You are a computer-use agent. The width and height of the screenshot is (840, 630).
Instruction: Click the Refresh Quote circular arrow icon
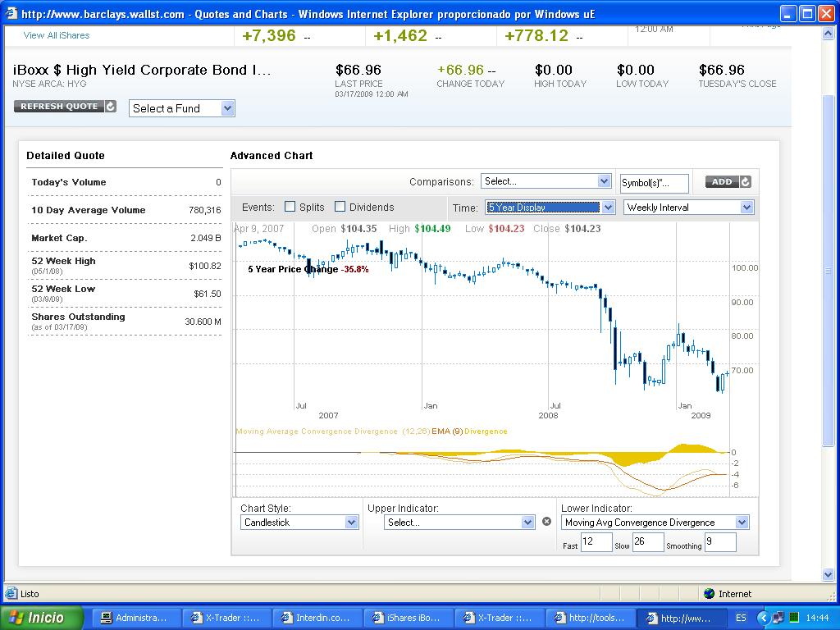pos(111,106)
